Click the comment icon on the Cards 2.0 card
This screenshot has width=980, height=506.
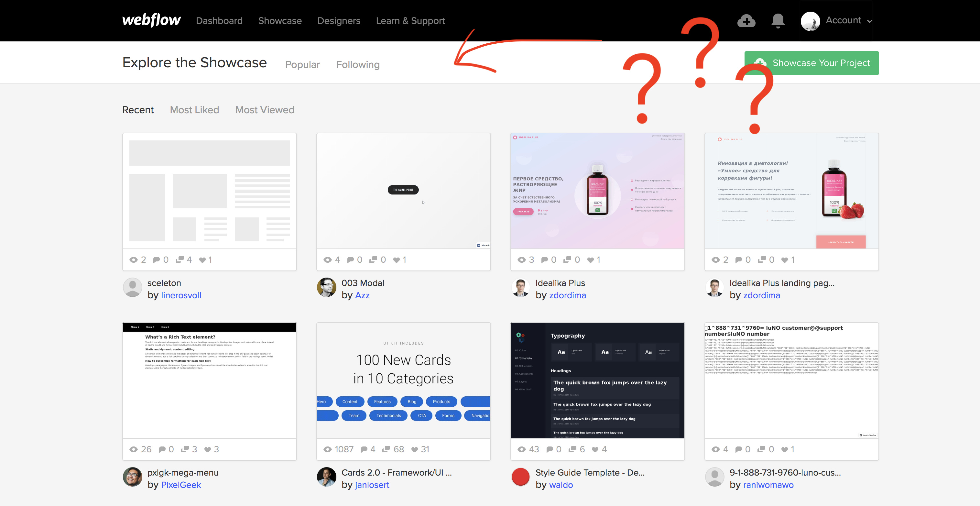(364, 449)
